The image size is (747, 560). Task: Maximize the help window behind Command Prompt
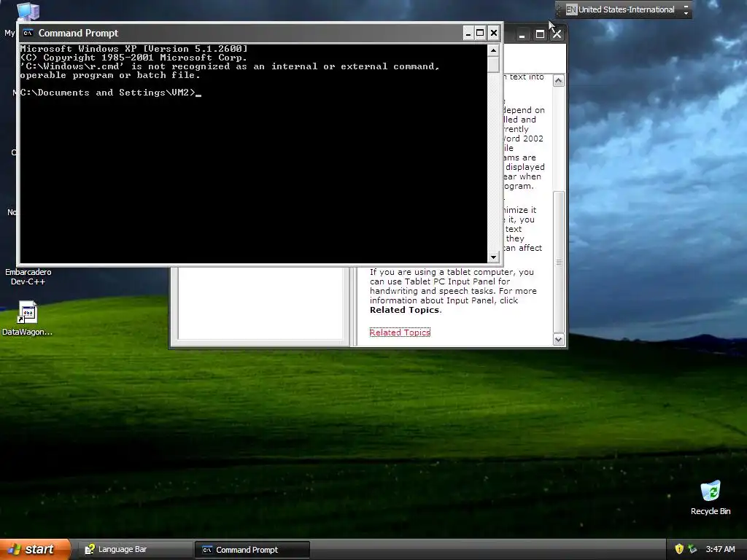[540, 34]
